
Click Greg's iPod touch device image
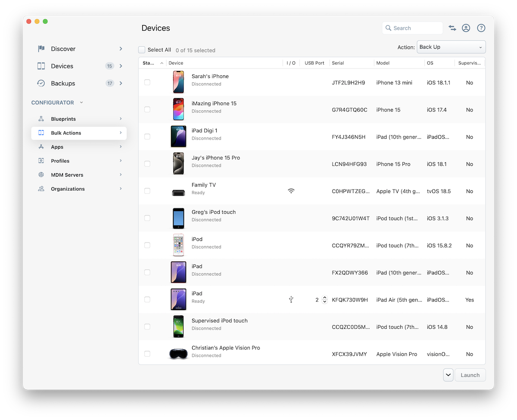[178, 218]
